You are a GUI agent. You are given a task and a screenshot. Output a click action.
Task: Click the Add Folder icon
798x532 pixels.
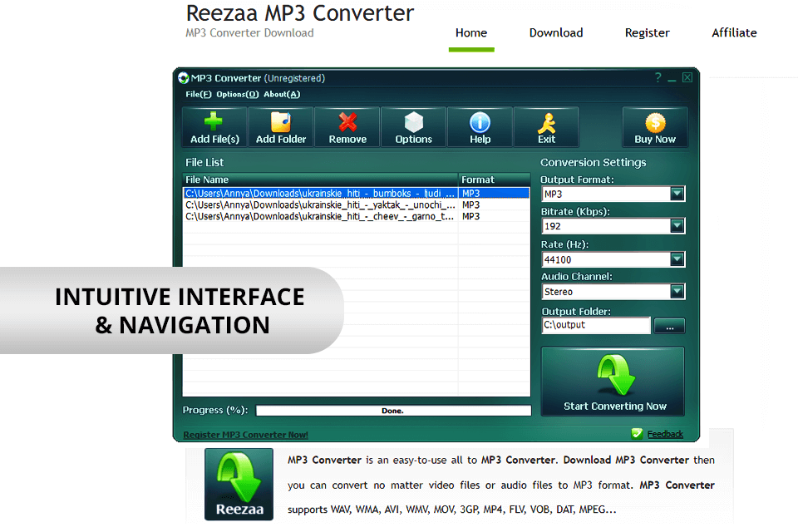(280, 121)
